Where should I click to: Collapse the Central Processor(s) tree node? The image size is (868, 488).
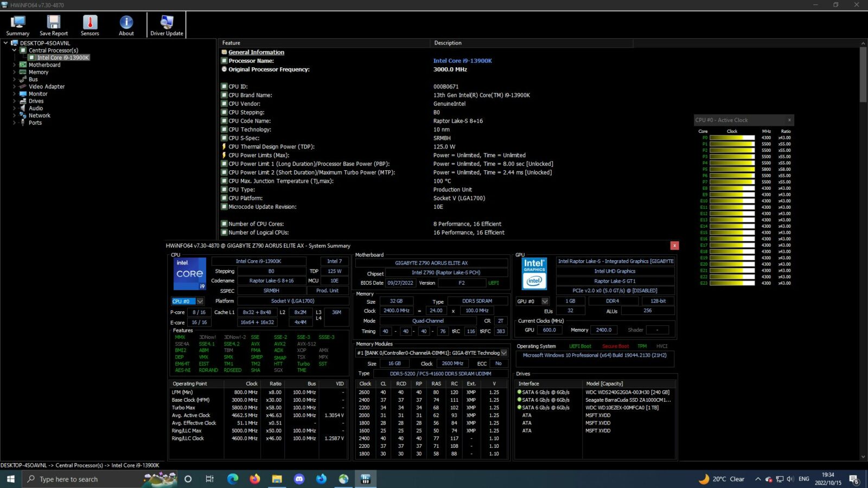[x=15, y=50]
